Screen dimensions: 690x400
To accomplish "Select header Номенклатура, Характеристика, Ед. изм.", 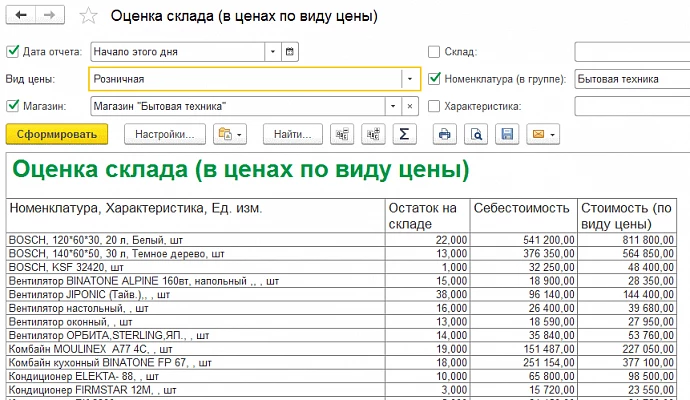I will 196,216.
